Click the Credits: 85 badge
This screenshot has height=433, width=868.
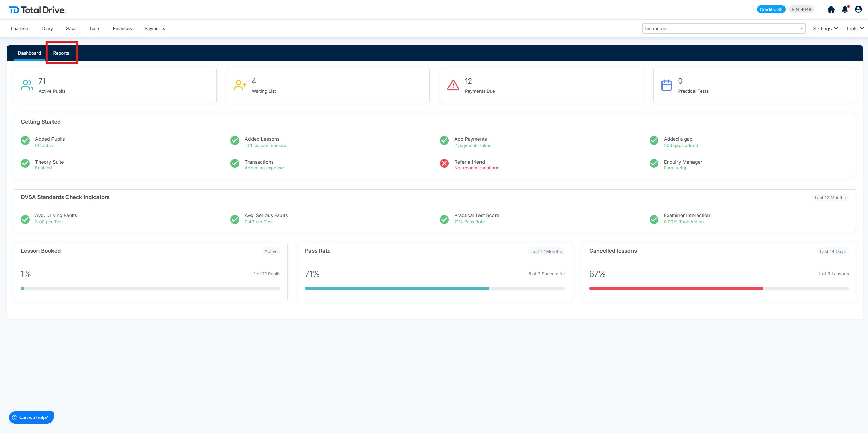tap(771, 10)
